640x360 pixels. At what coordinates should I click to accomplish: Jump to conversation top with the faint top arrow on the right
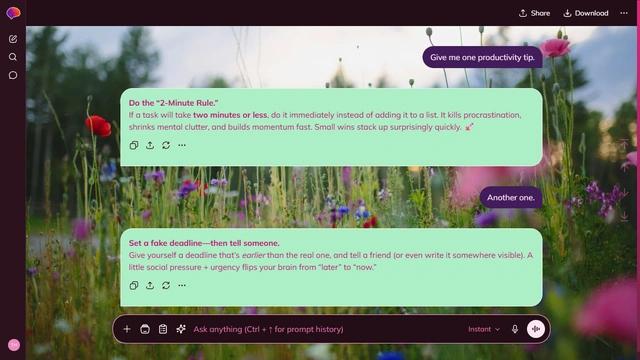coord(624,143)
